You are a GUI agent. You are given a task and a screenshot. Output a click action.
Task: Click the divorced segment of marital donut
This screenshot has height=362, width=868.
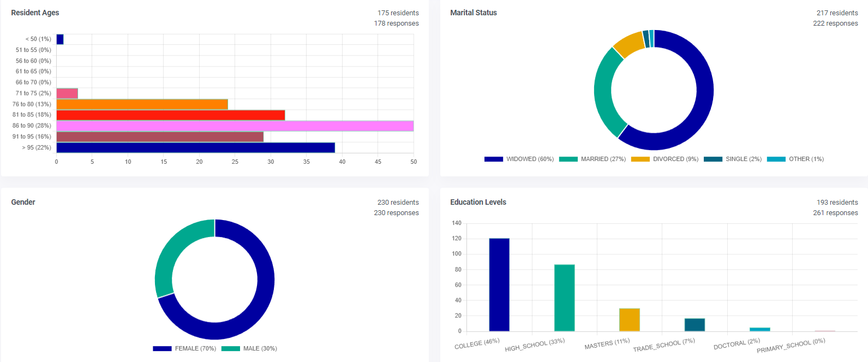631,44
